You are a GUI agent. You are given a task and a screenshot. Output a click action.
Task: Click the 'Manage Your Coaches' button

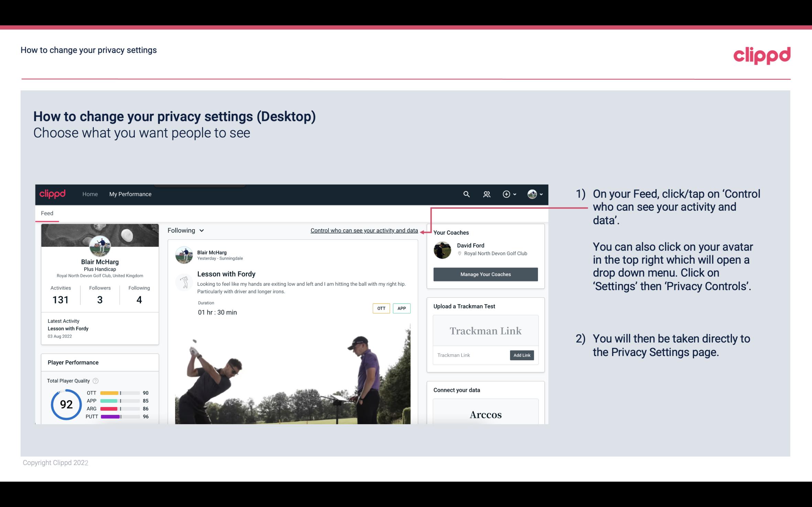tap(485, 274)
